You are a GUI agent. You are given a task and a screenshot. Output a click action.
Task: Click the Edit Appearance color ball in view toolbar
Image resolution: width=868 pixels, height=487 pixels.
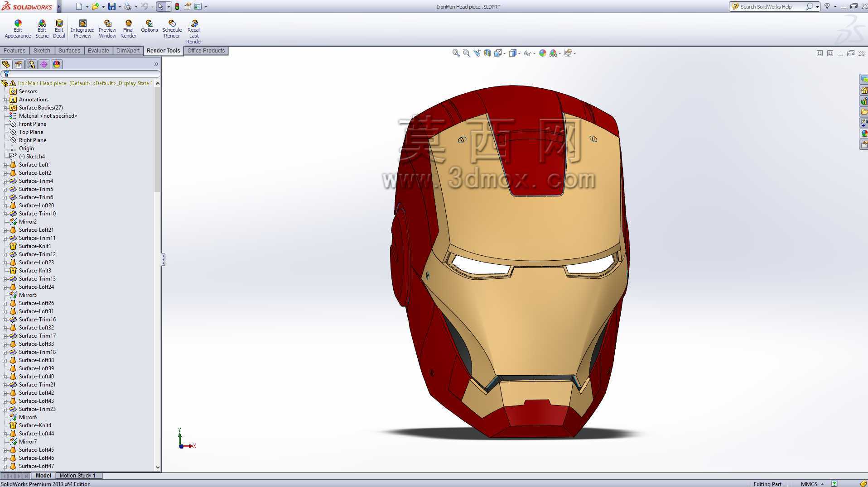(543, 53)
